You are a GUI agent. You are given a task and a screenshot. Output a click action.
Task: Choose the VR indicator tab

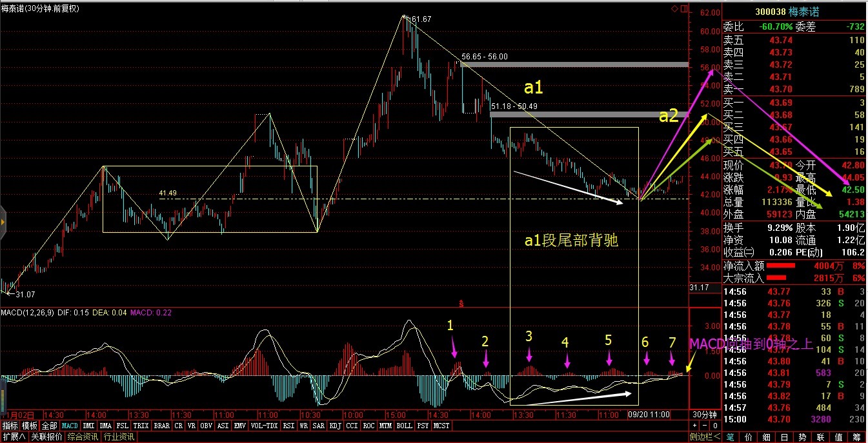click(192, 426)
